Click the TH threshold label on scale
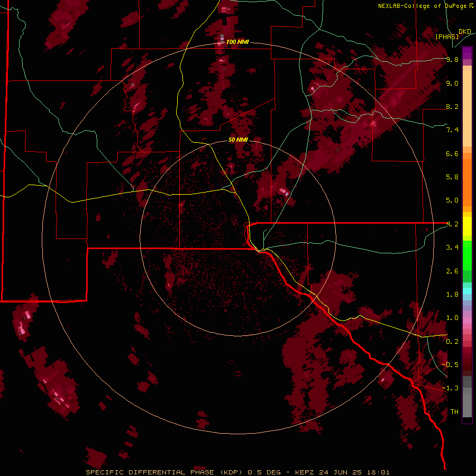476x476 pixels. point(454,412)
